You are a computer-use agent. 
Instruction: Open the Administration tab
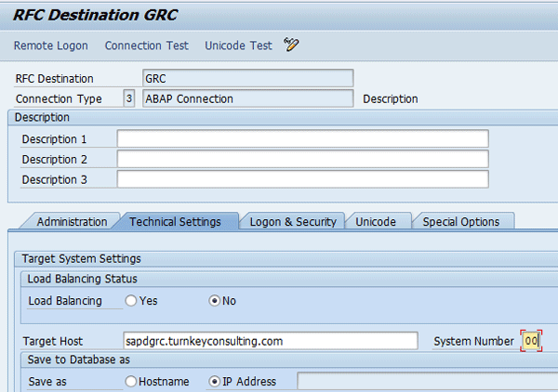[72, 222]
